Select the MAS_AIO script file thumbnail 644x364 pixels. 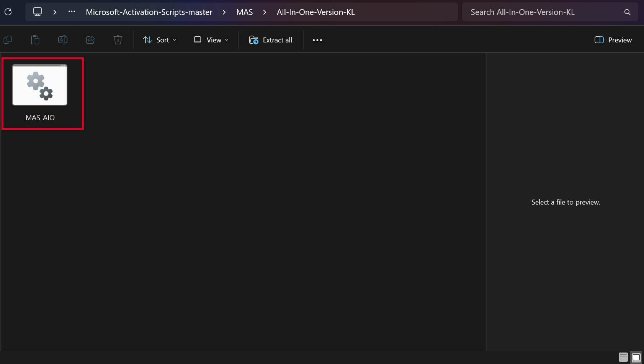point(40,85)
